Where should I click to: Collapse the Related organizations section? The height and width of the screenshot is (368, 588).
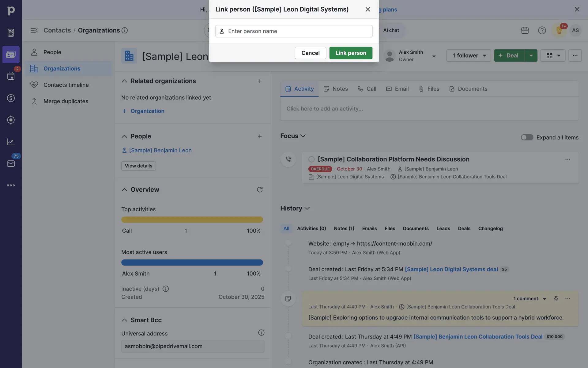click(x=124, y=81)
